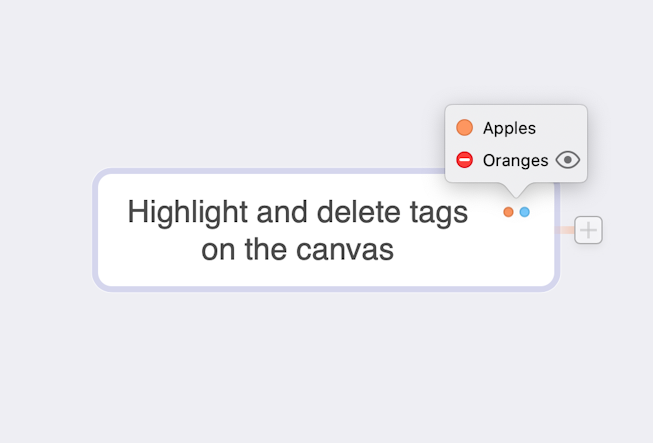This screenshot has width=653, height=443.
Task: Click the empty canvas right of the plus button
Action: 630,230
